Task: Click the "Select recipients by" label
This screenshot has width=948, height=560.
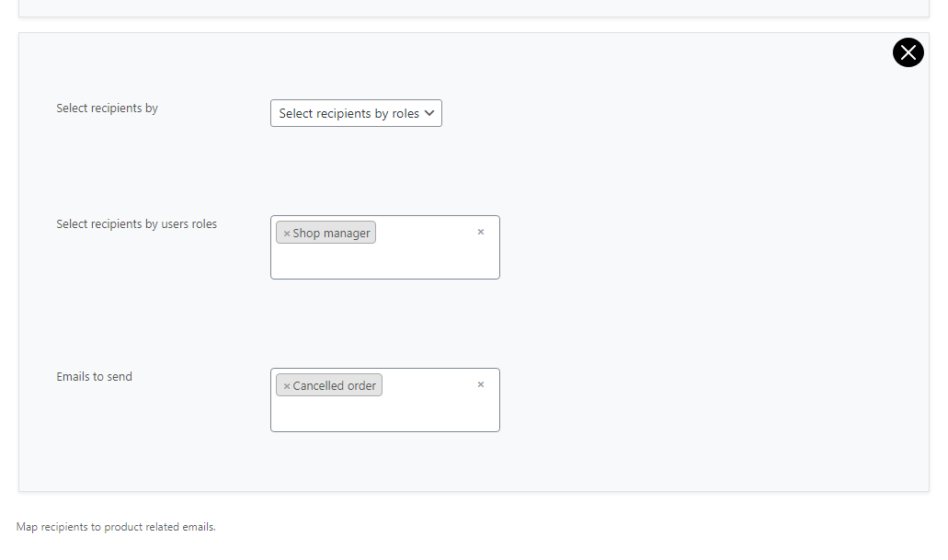Action: (107, 109)
